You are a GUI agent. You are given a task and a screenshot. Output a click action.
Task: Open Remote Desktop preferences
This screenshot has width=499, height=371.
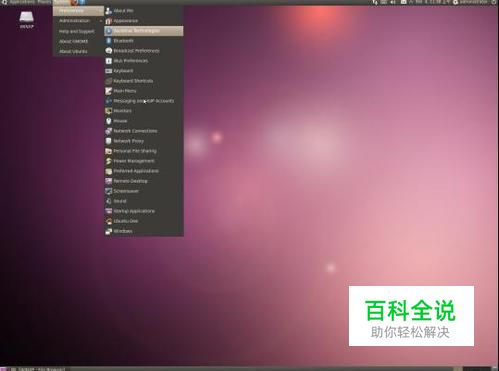click(144, 181)
